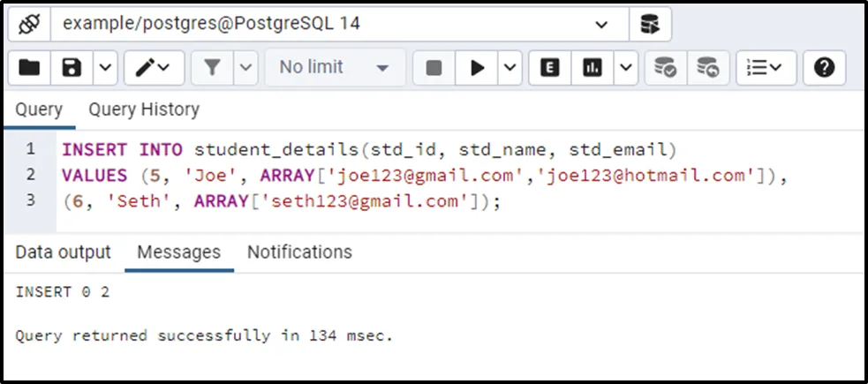Click the VALUES keyword in line 2
This screenshot has width=868, height=384.
(94, 176)
